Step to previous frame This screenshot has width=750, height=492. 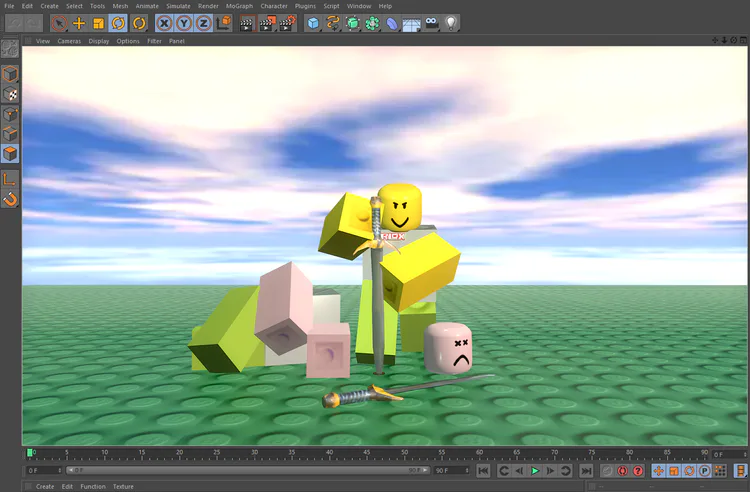click(519, 471)
